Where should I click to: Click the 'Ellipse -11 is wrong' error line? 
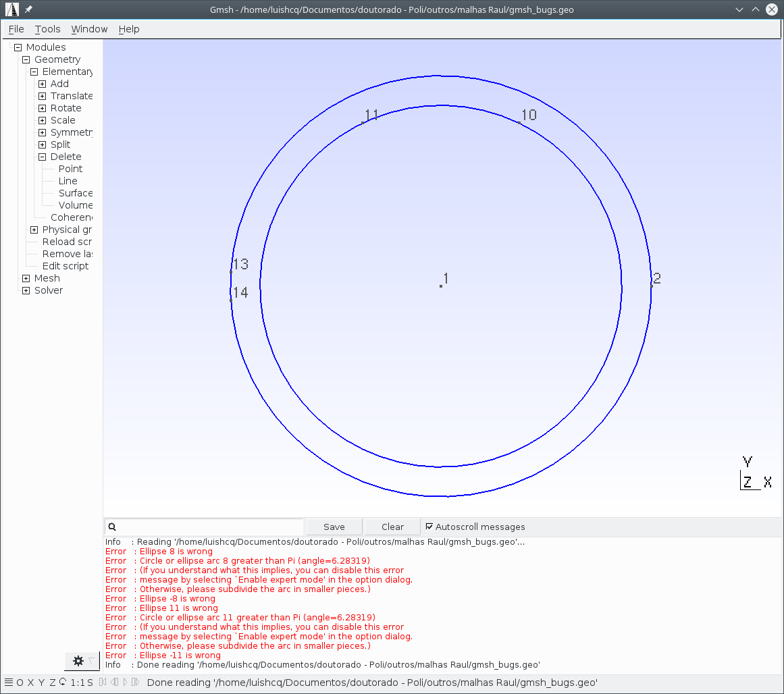(163, 655)
